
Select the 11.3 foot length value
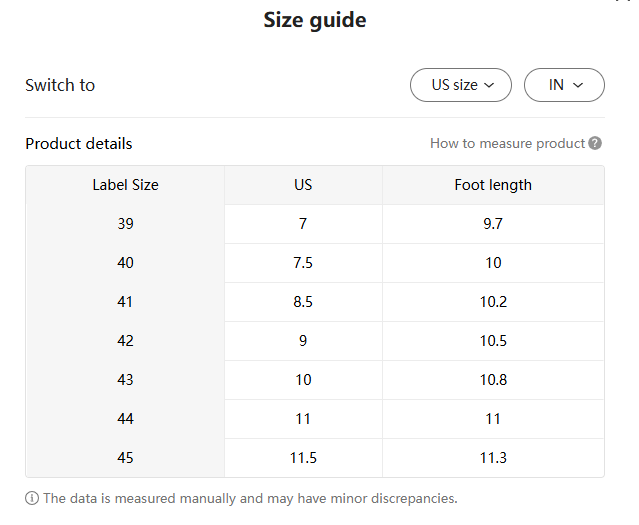(493, 458)
